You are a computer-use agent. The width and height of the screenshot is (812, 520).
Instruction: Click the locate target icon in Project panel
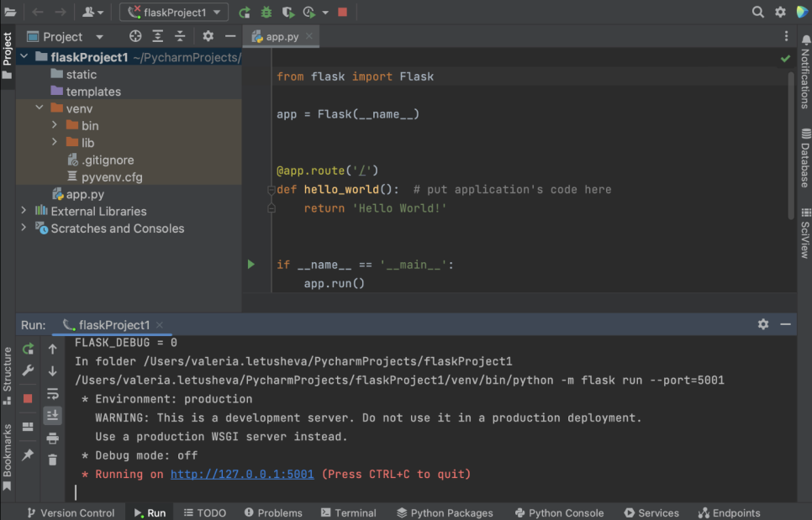click(135, 36)
